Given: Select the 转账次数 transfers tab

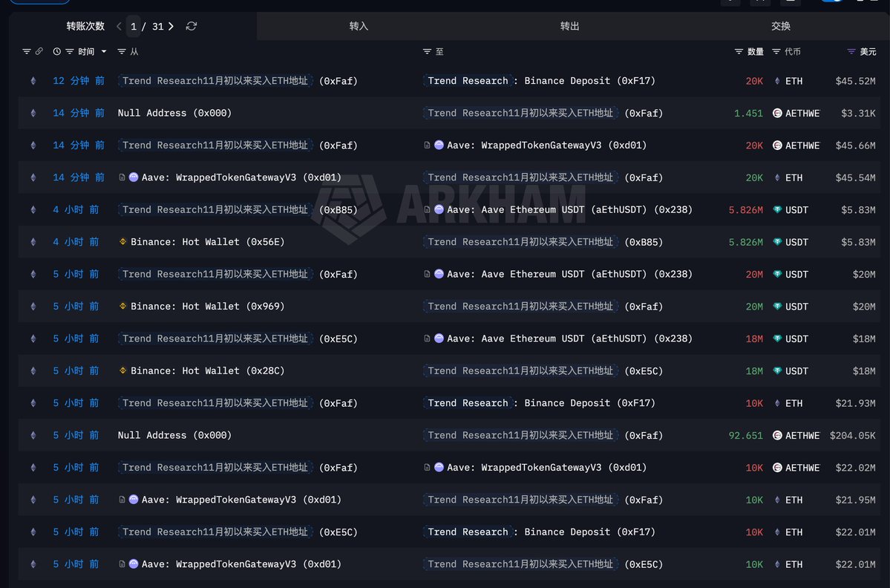Looking at the screenshot, I should [85, 26].
